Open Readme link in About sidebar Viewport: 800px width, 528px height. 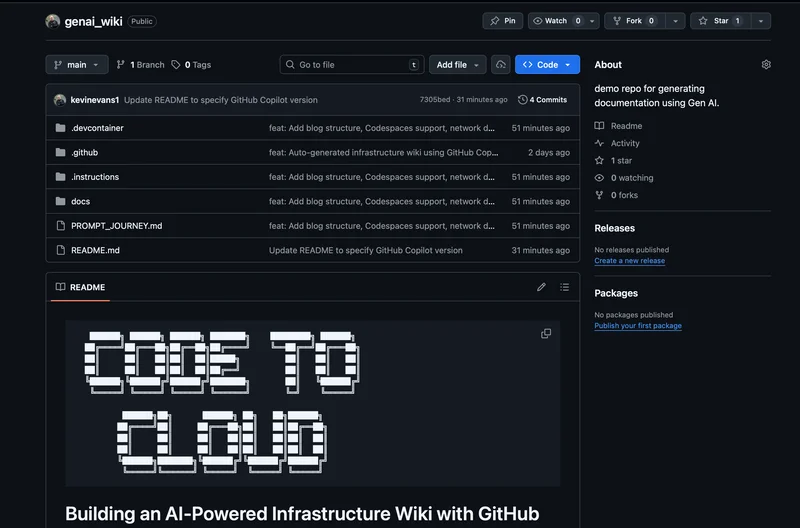[x=619, y=126]
